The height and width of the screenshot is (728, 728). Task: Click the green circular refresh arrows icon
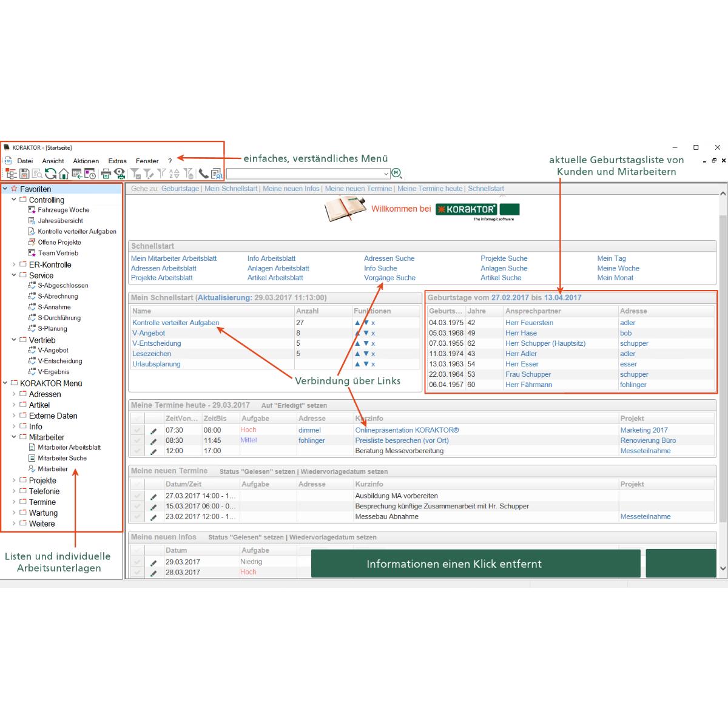[50, 174]
